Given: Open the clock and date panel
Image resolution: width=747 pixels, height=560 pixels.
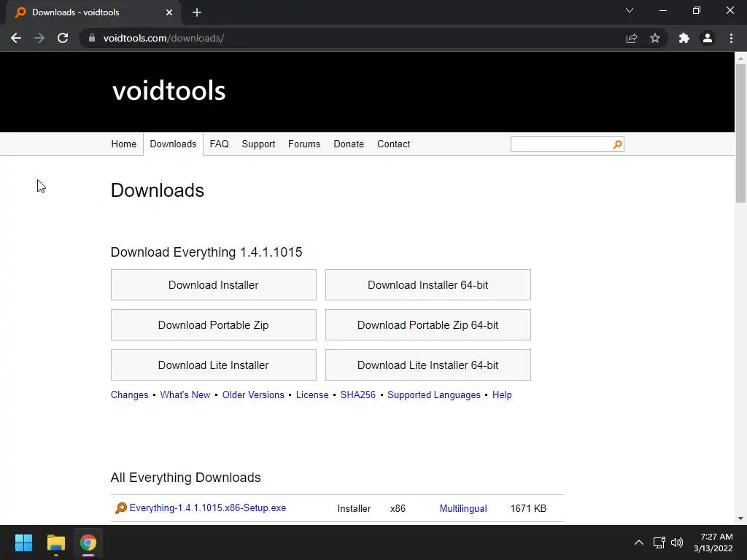Looking at the screenshot, I should (x=713, y=542).
